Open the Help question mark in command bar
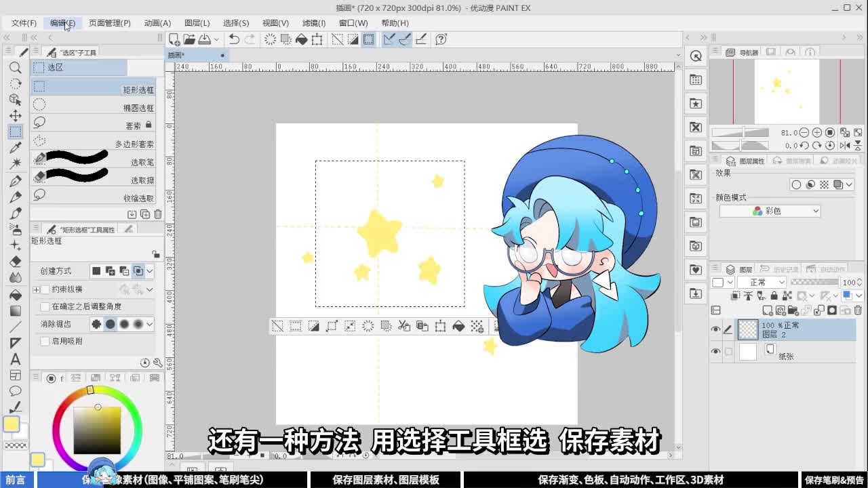The height and width of the screenshot is (488, 868). point(441,39)
